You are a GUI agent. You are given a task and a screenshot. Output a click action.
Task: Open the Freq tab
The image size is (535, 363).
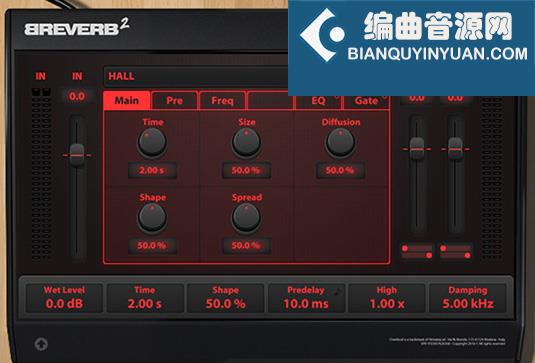tap(222, 101)
